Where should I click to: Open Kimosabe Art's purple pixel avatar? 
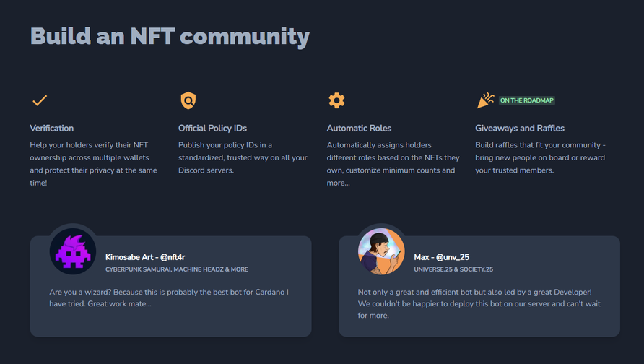[x=73, y=251]
